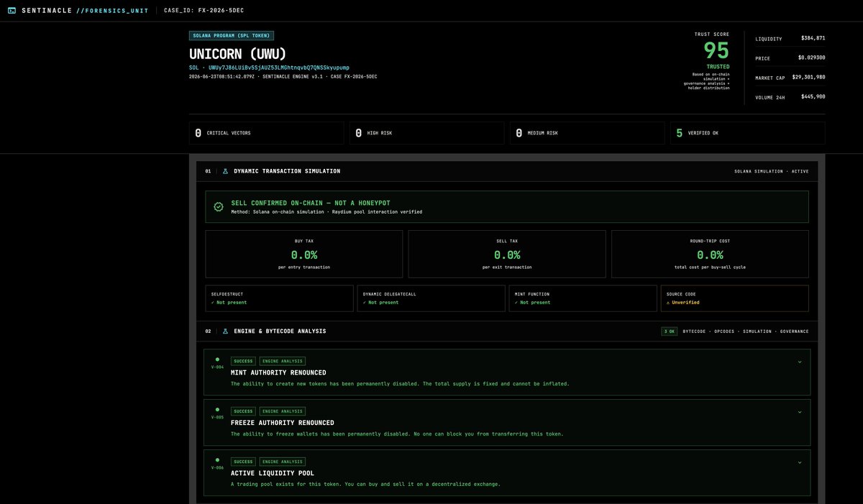Click the Round-Trip Cost 0.0% card

pyautogui.click(x=710, y=254)
